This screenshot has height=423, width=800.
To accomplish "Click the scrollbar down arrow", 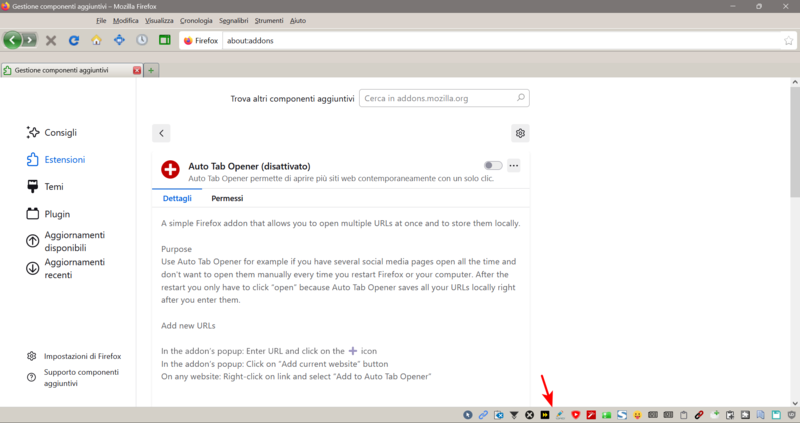I will 795,403.
